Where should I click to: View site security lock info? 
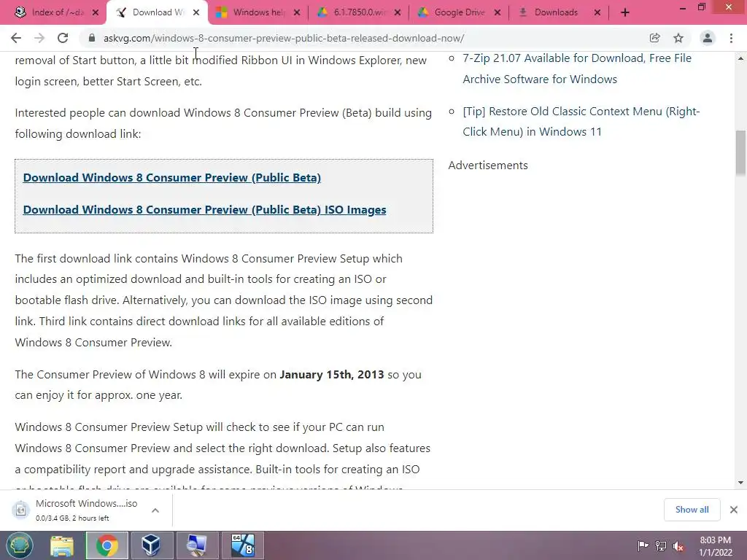pyautogui.click(x=92, y=38)
